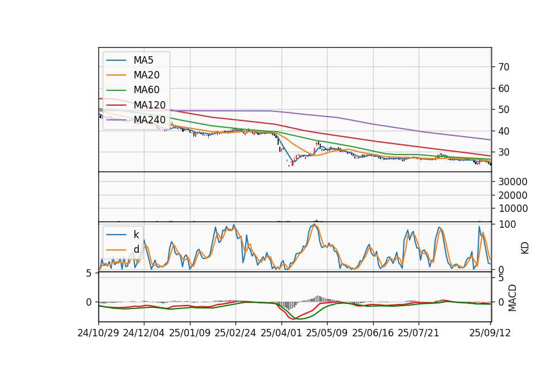This screenshot has height=392, width=546.
Task: Click the MA240 legend label
Action: [x=150, y=120]
